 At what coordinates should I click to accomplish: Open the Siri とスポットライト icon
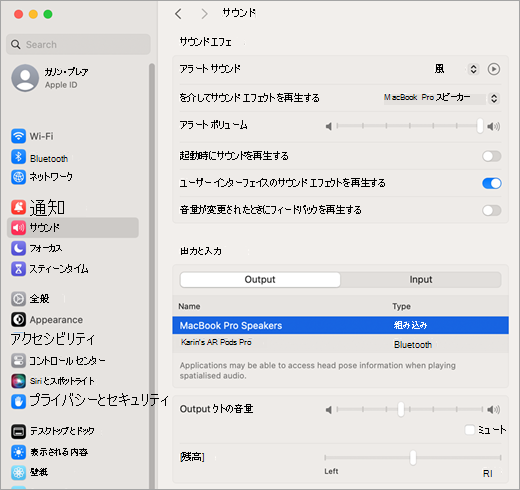[x=18, y=381]
